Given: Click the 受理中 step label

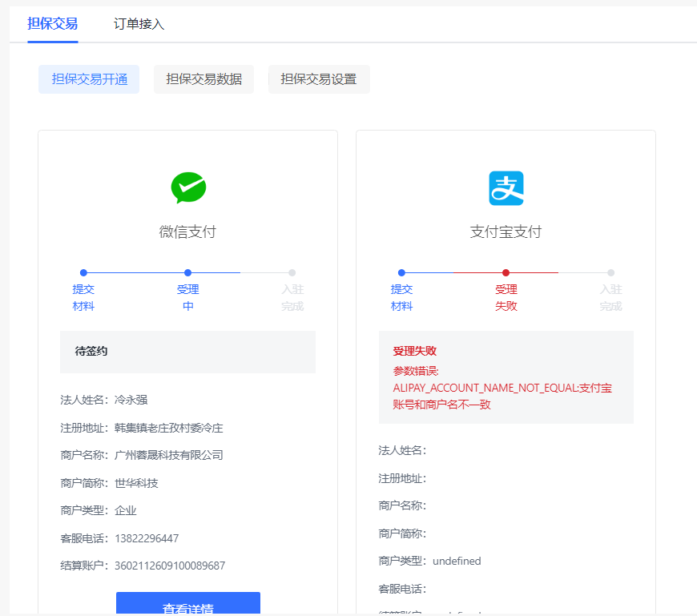Looking at the screenshot, I should click(187, 298).
